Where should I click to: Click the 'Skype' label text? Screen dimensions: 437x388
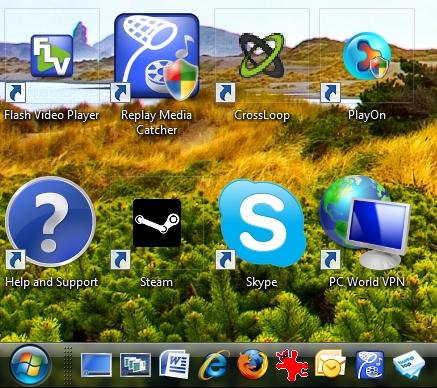point(262,282)
